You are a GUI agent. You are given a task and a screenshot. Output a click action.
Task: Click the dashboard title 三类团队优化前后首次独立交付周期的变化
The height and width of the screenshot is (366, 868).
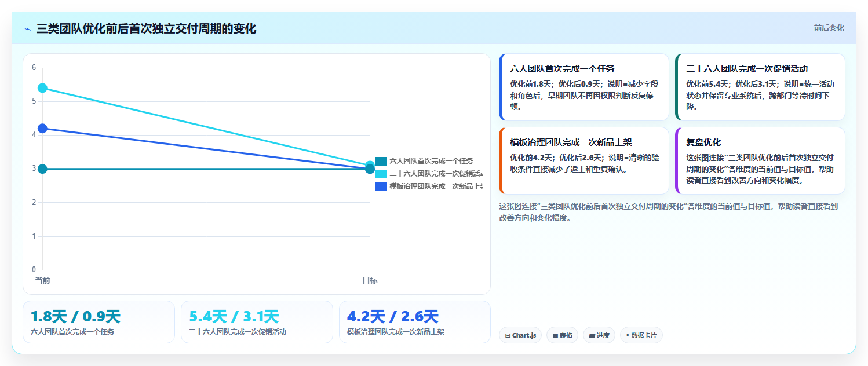146,29
